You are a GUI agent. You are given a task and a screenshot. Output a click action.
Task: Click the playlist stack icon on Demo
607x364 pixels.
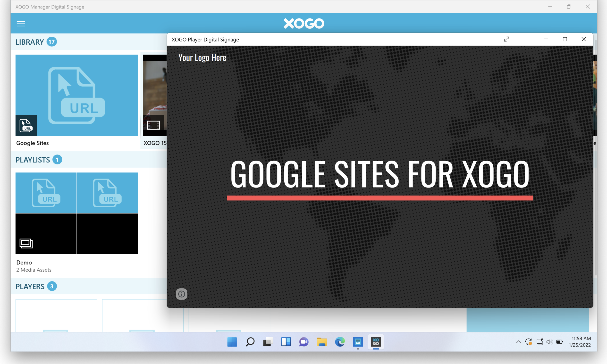point(26,243)
